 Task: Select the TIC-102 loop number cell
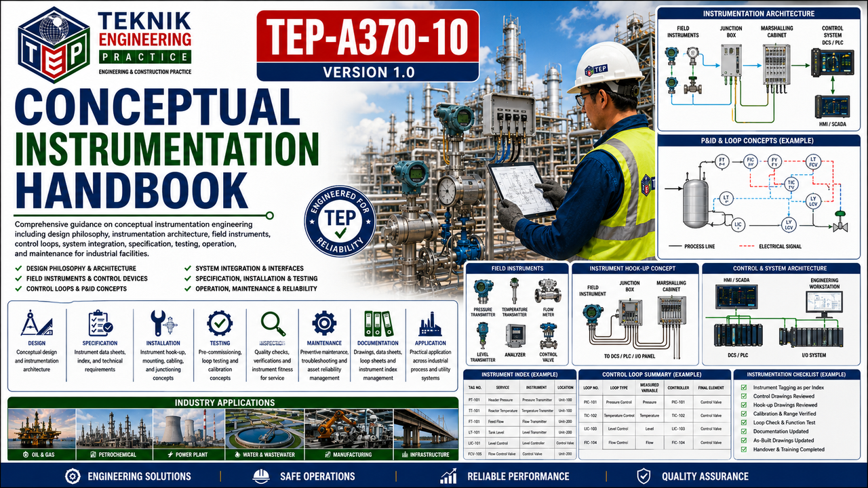591,415
